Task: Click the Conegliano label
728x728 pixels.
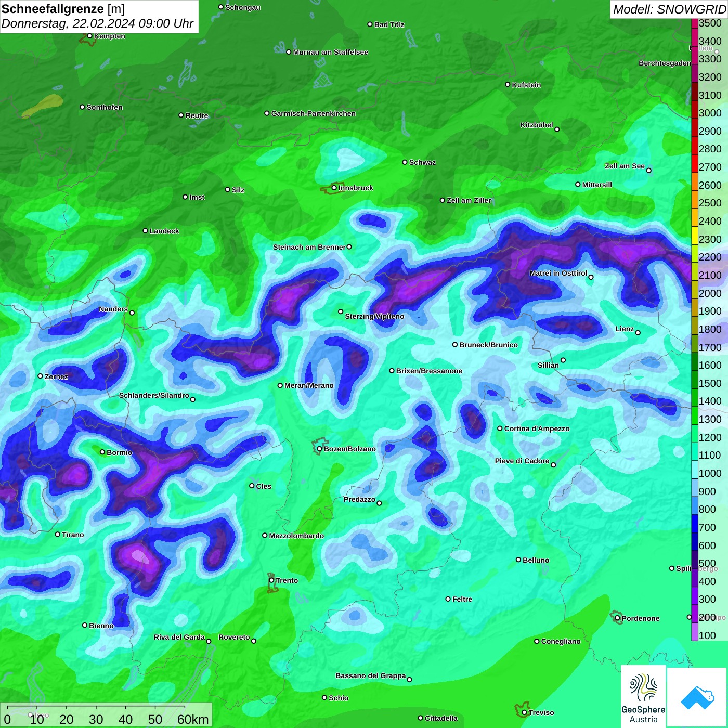Action: click(561, 641)
